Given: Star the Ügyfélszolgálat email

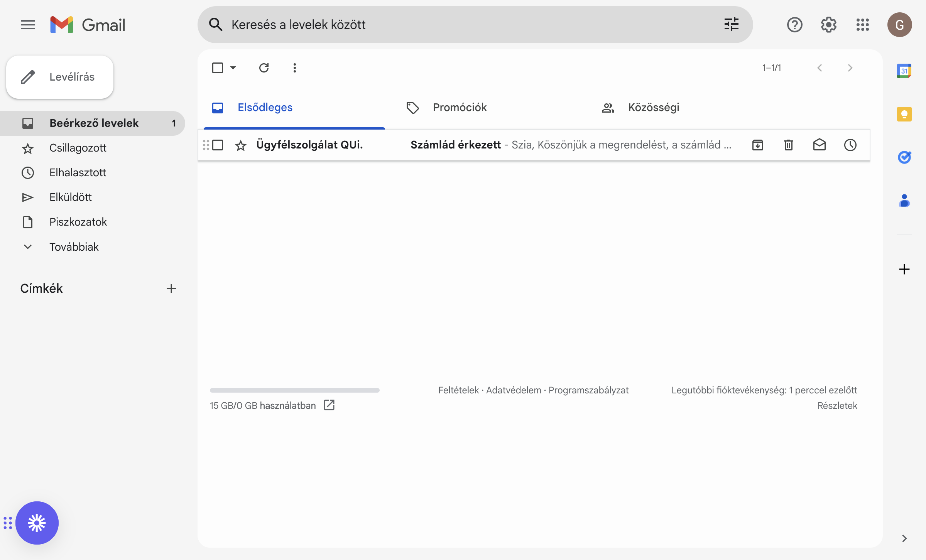Looking at the screenshot, I should [241, 145].
